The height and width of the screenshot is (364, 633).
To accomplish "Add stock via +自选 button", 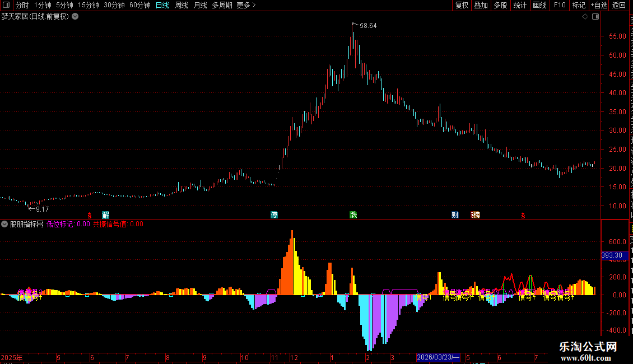I will [x=599, y=5].
